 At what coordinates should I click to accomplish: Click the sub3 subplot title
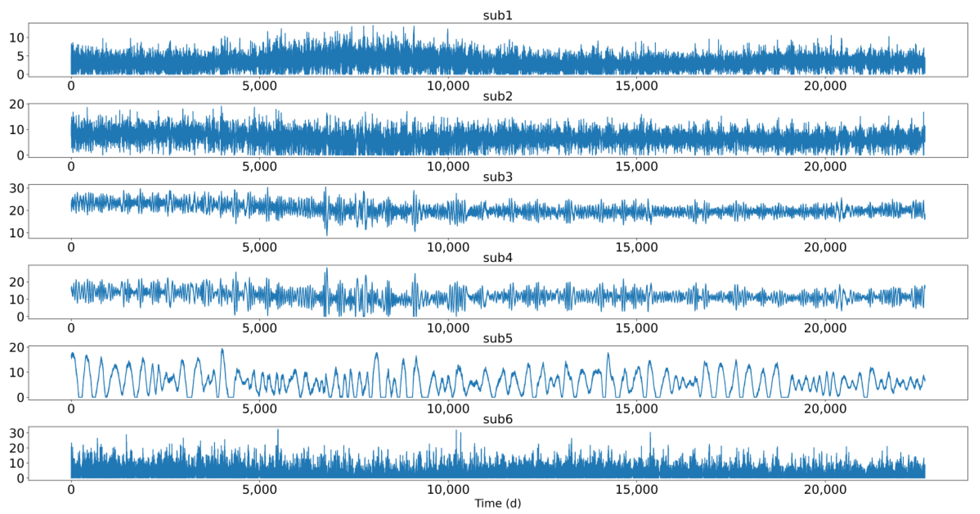[x=498, y=177]
